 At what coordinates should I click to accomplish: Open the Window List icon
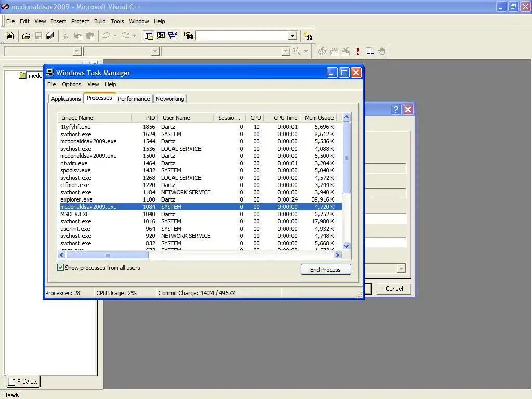coord(172,36)
